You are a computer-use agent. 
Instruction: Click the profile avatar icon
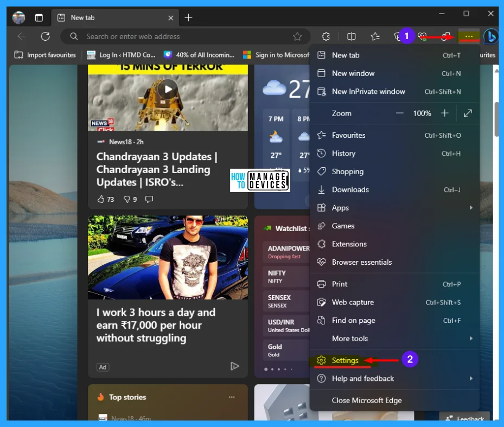(18, 17)
